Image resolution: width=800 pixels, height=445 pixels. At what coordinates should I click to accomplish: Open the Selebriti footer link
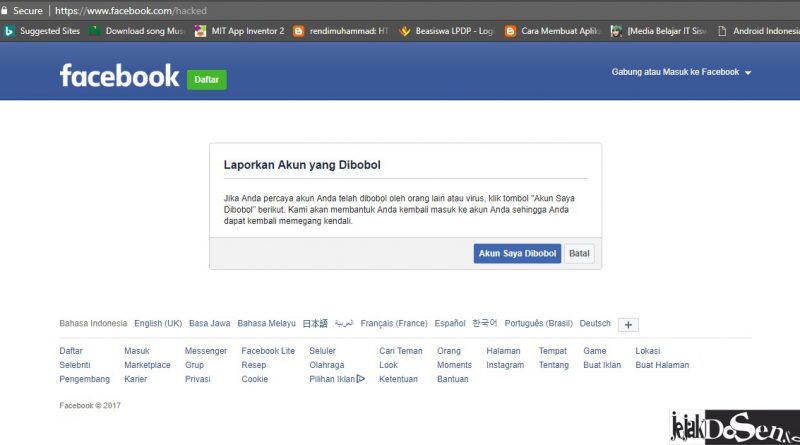[x=74, y=365]
